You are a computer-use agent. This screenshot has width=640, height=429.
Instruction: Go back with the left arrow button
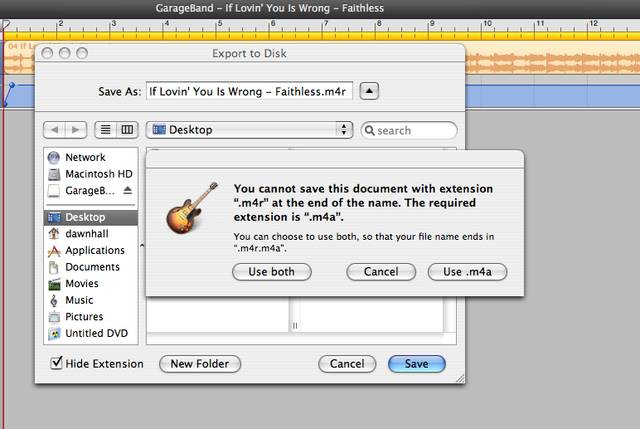tap(54, 130)
